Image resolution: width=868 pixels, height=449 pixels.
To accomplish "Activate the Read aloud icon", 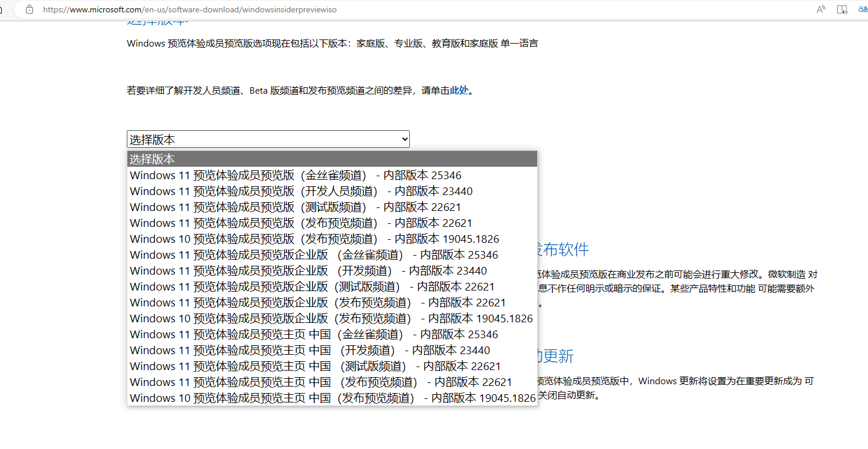I will click(820, 9).
